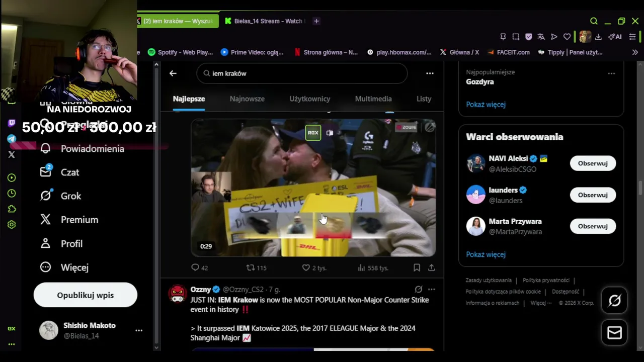Take a snapshot with the capture icon
Viewport: 644px width, 362px height.
pyautogui.click(x=516, y=37)
